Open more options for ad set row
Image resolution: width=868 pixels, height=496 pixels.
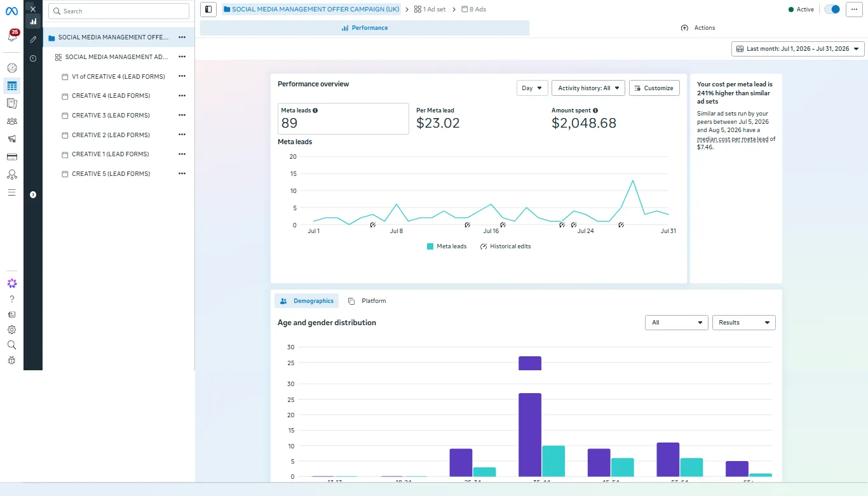point(182,57)
